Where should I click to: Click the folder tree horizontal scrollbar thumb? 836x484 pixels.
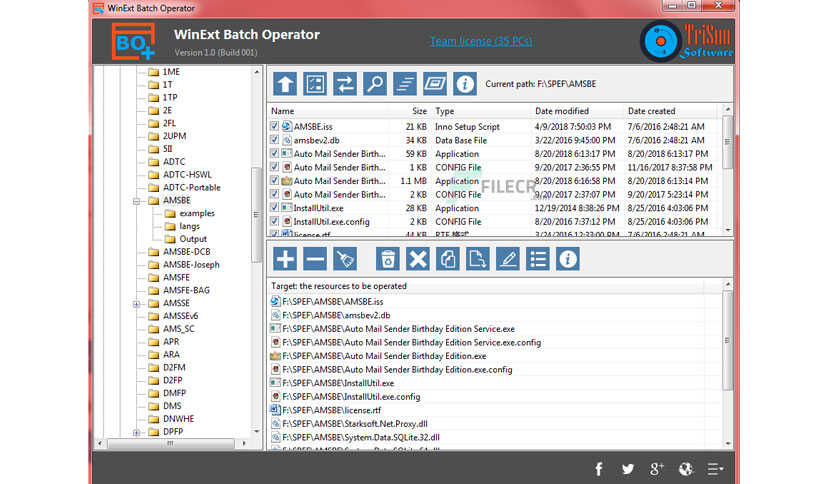coord(171,443)
